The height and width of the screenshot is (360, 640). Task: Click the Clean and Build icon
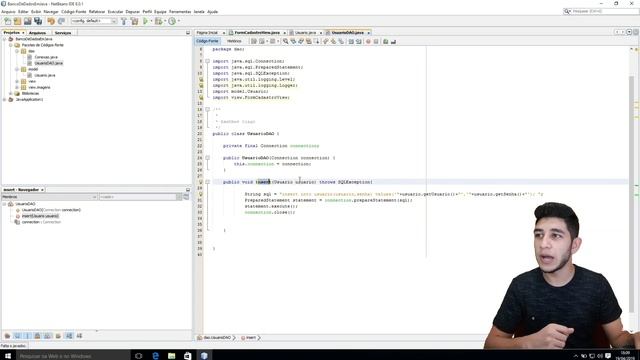tap(134, 21)
